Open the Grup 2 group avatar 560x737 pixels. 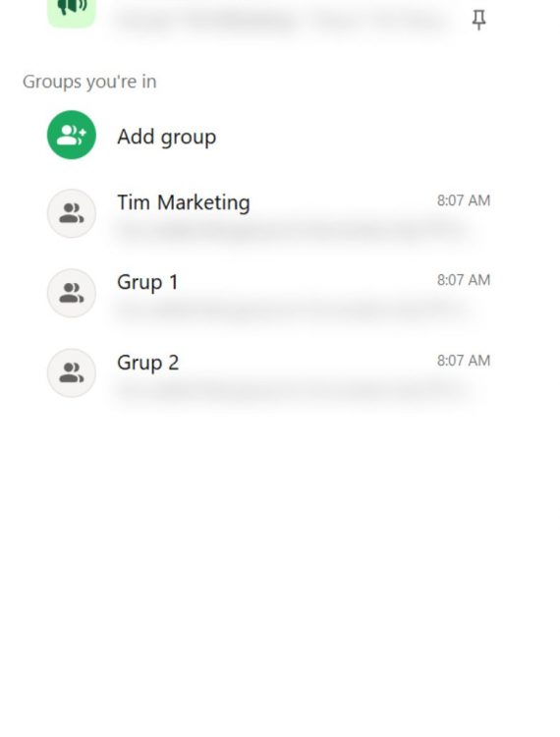pyautogui.click(x=72, y=372)
